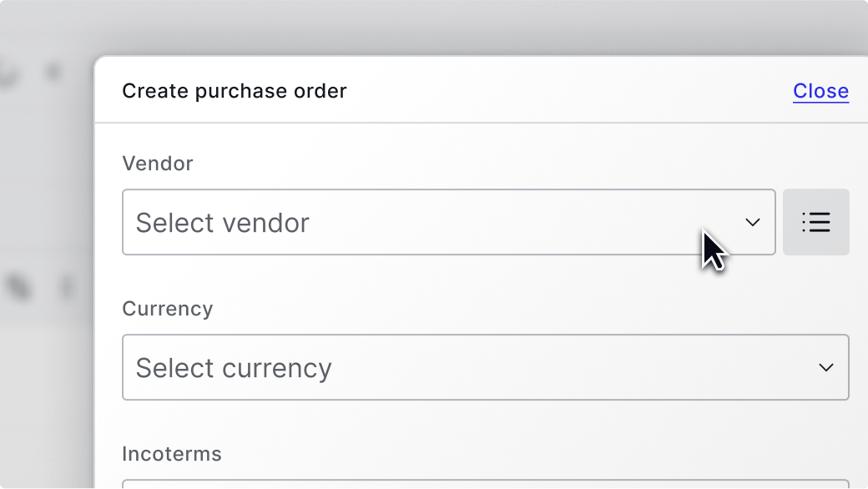Click the blurred icon at left of backdrop middle

[x=18, y=287]
